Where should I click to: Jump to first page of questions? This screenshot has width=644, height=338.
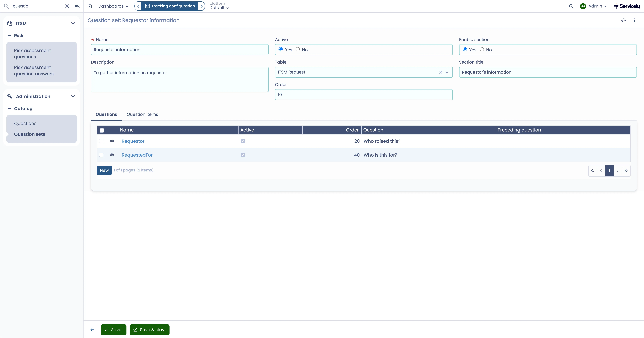[x=593, y=171]
